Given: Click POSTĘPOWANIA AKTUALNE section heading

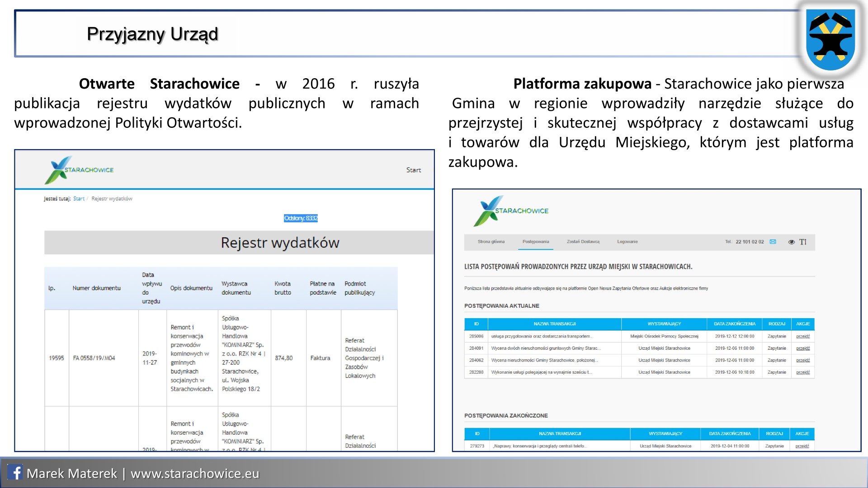Looking at the screenshot, I should 502,306.
